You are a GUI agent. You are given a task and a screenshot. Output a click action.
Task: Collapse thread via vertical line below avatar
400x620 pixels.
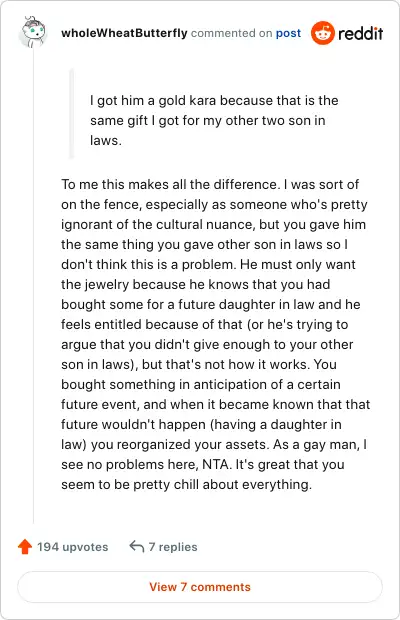(x=33, y=285)
